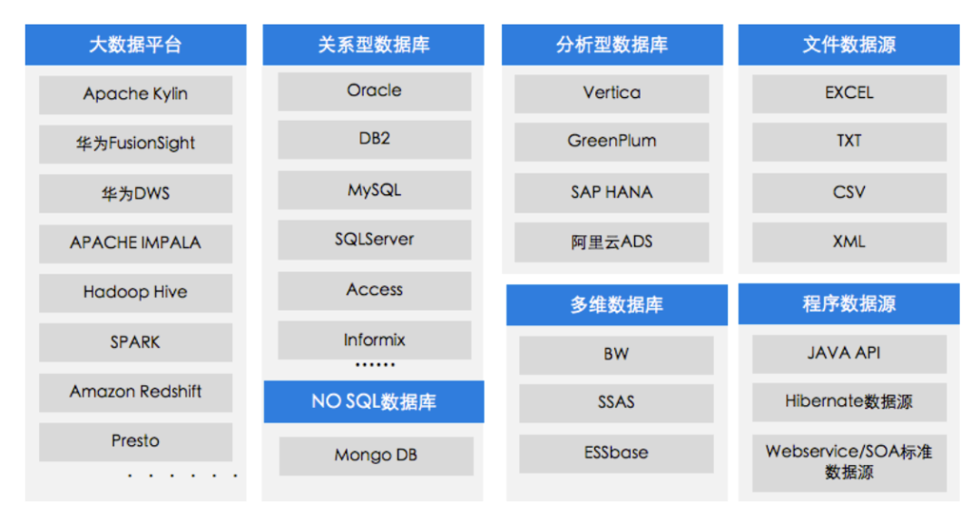Open the 多维数据库 header
The width and height of the screenshot is (980, 524).
(x=616, y=305)
